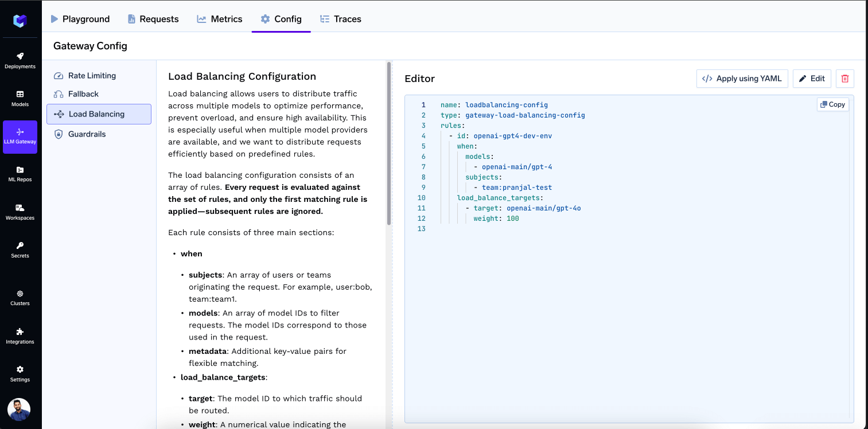Switch to the Requests tab
This screenshot has height=429, width=868.
[x=153, y=19]
